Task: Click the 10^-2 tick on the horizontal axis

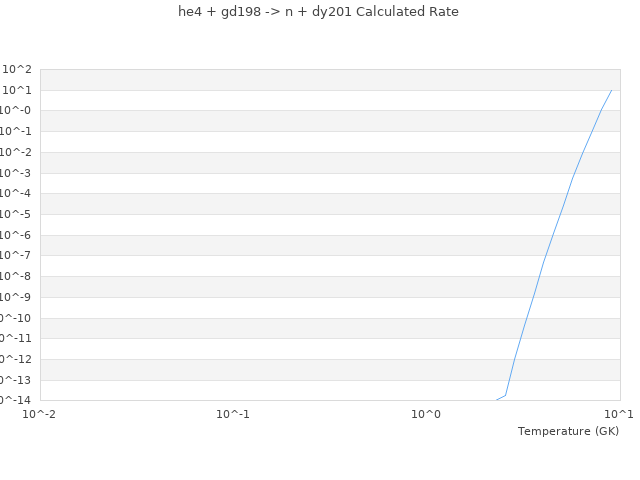Action: (40, 414)
